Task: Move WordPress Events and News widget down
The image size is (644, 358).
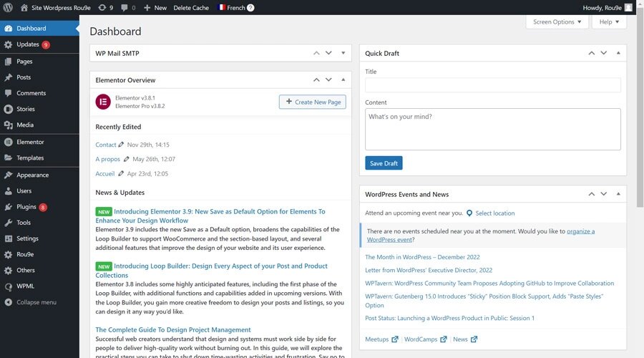Action: 604,194
